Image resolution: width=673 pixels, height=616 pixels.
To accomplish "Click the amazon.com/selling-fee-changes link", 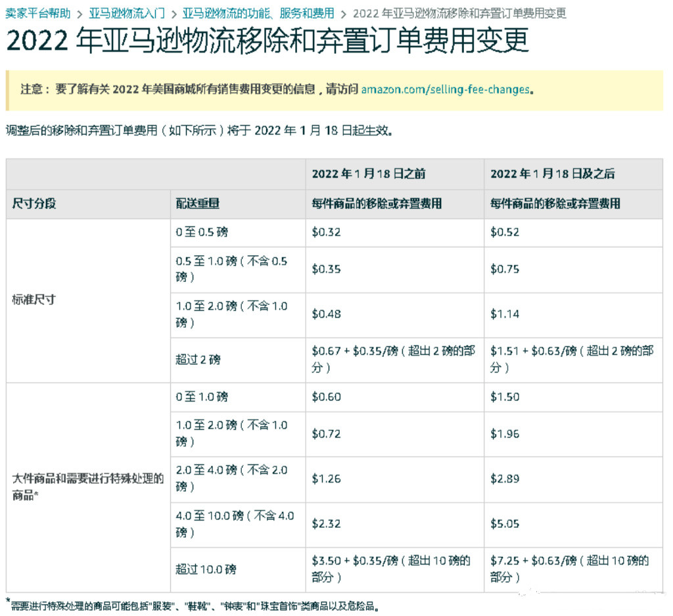I will [x=445, y=89].
